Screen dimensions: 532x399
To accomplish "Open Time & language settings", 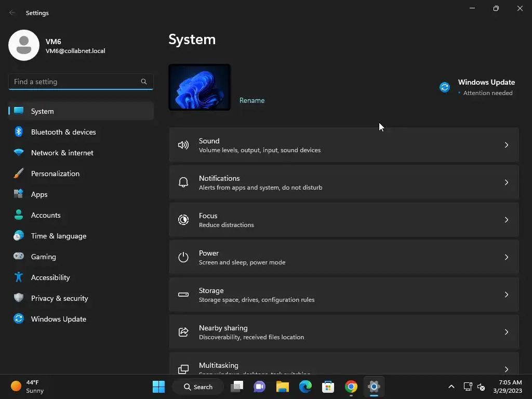I will [81, 236].
